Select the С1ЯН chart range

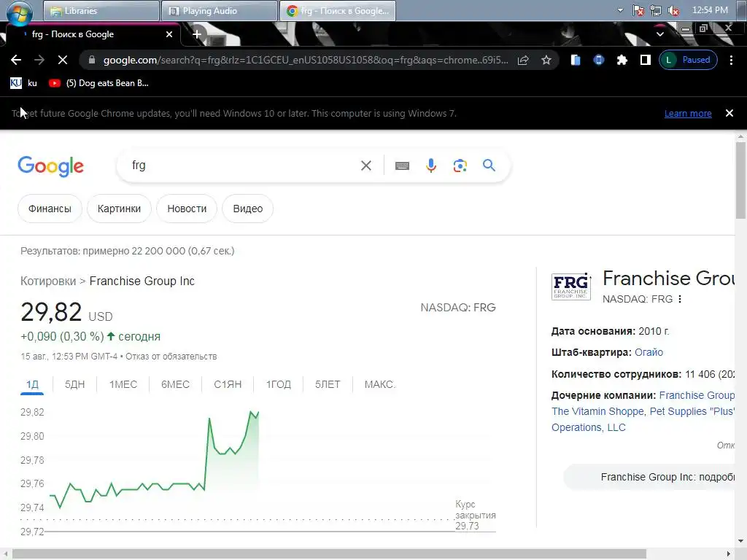click(x=228, y=384)
